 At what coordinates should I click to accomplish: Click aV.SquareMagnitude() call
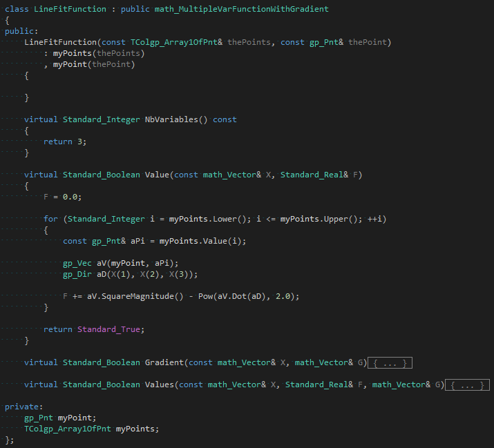point(135,296)
